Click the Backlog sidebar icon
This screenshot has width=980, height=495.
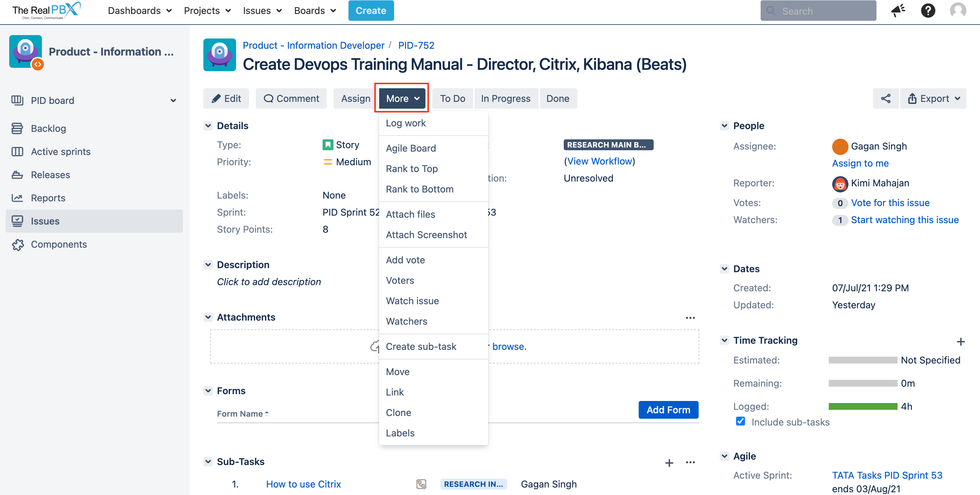point(17,128)
